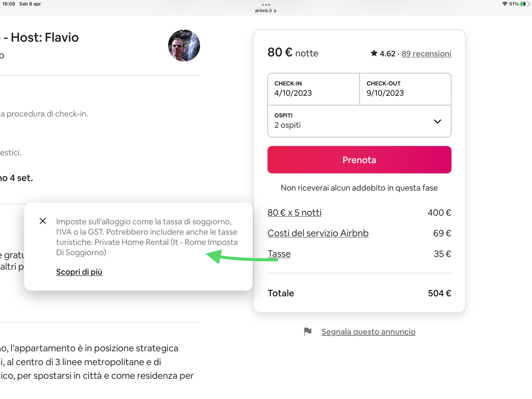Click the three dots above airbnb.it
The image size is (532, 399).
click(266, 5)
